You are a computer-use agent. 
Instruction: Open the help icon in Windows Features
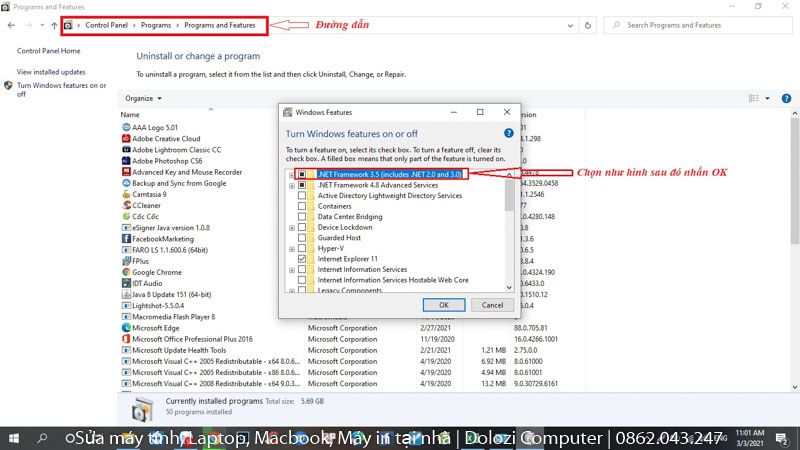click(x=509, y=133)
